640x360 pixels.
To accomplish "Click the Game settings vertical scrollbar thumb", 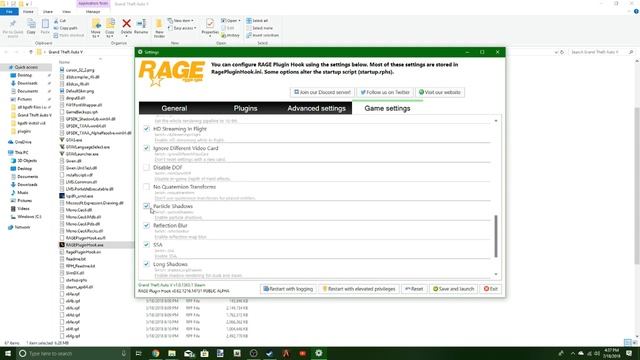I will 496,236.
